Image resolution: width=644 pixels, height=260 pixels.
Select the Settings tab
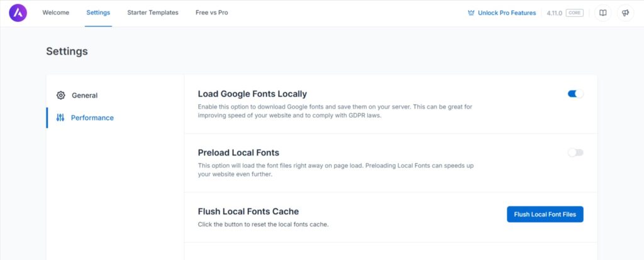pyautogui.click(x=98, y=13)
